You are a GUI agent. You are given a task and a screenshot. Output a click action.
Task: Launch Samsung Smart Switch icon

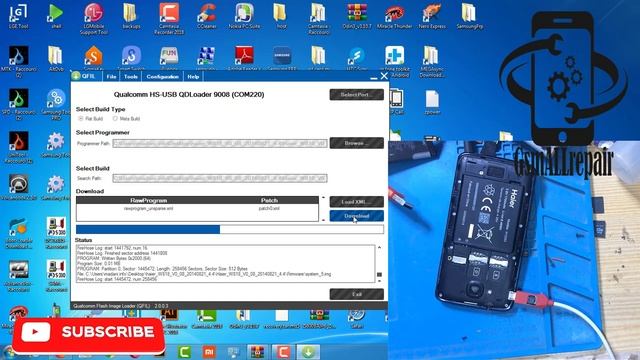click(131, 57)
